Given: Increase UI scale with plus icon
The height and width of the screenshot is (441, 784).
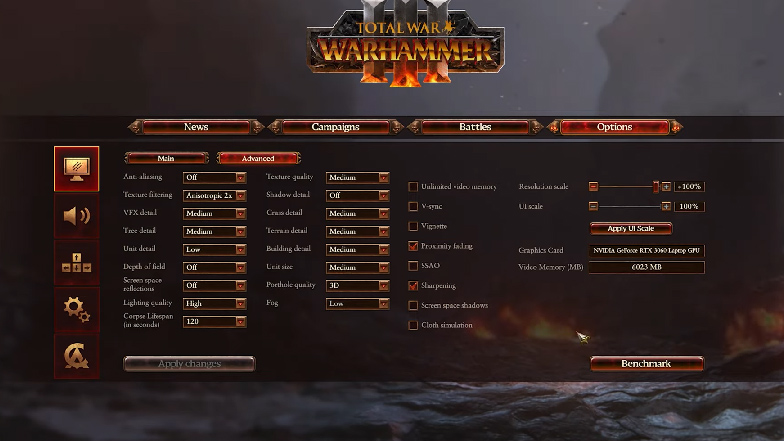Looking at the screenshot, I should 666,206.
